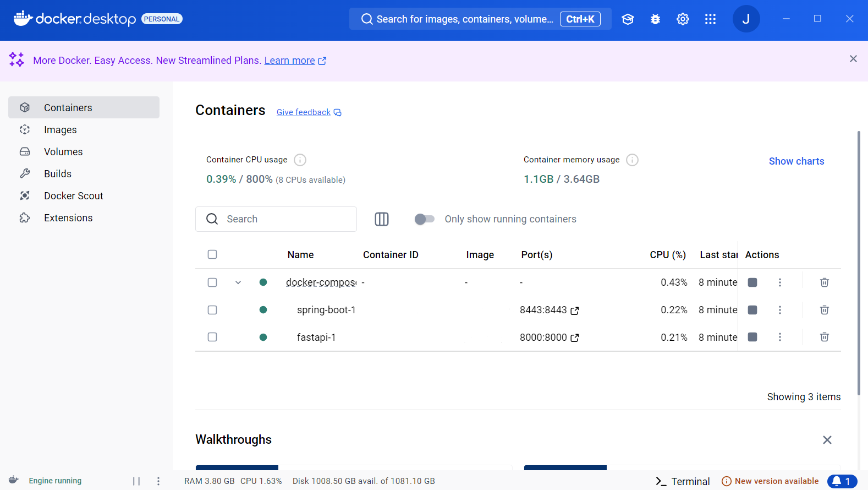Open more actions for docker-compose row

[x=779, y=282]
